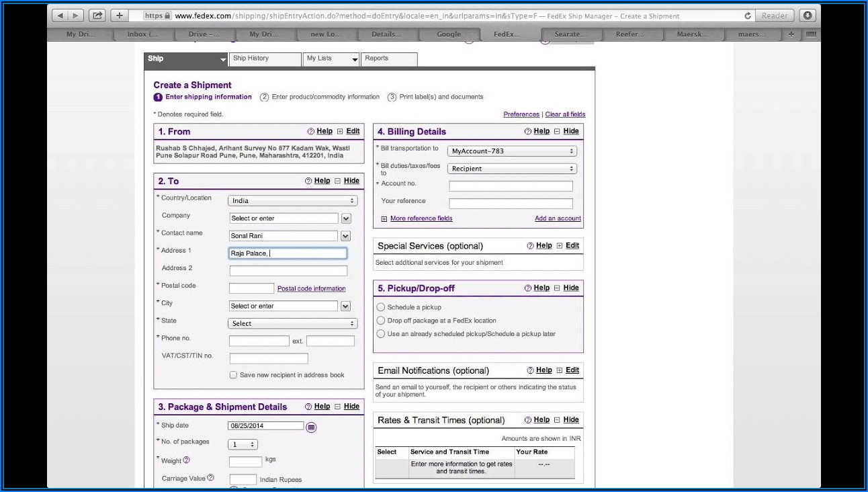Click the ship date calendar icon
868x492 pixels.
pyautogui.click(x=311, y=427)
